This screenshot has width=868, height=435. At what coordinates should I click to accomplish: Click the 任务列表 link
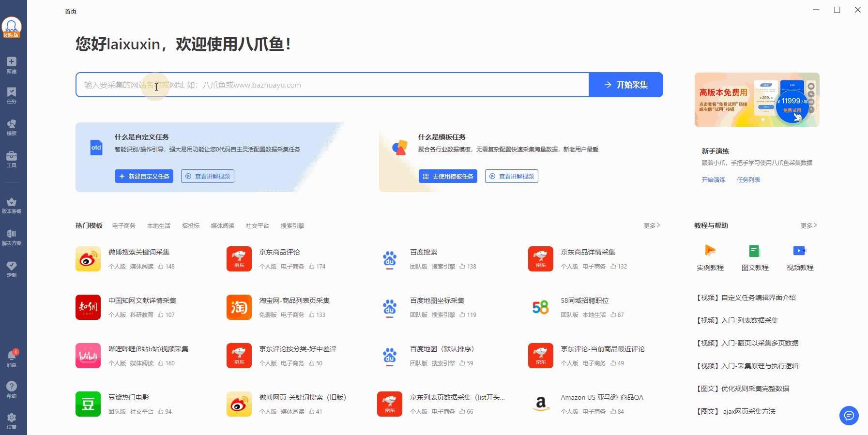(748, 180)
